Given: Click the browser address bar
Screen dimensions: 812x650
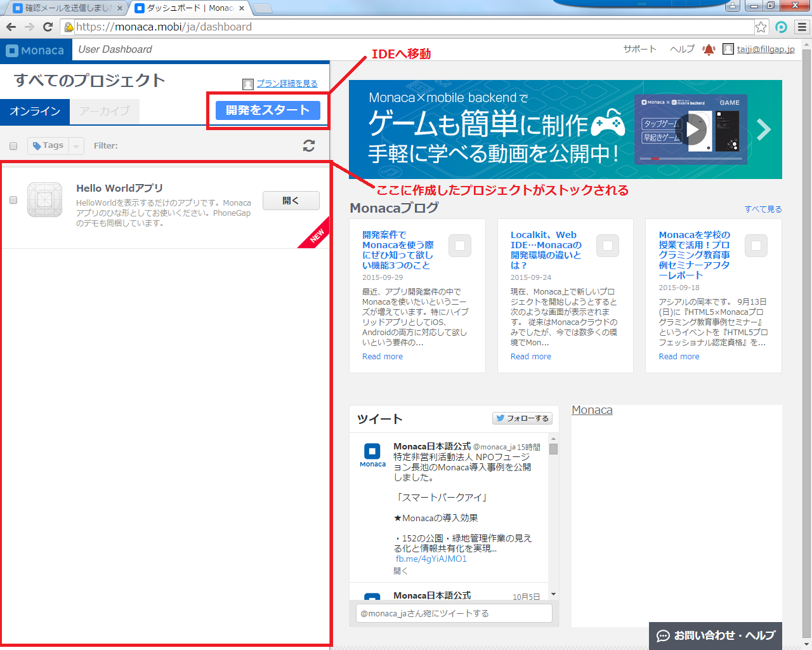Looking at the screenshot, I should pos(412,27).
